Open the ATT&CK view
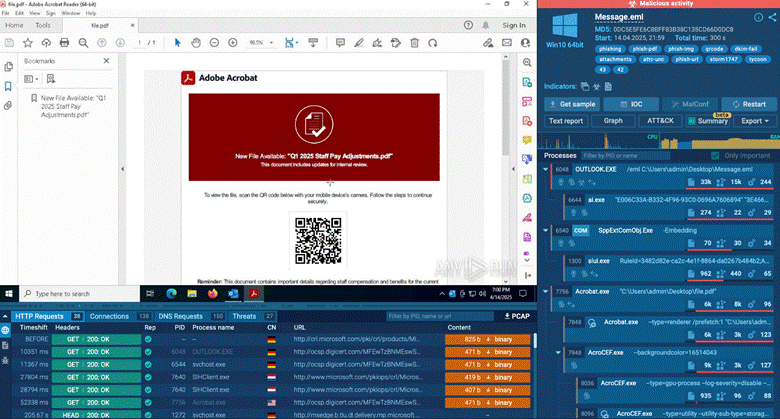Viewport: 780px width, 419px height. click(660, 121)
